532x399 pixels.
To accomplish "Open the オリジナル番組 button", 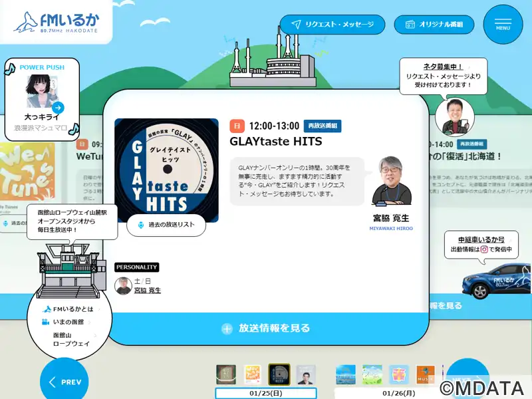I will coord(434,25).
